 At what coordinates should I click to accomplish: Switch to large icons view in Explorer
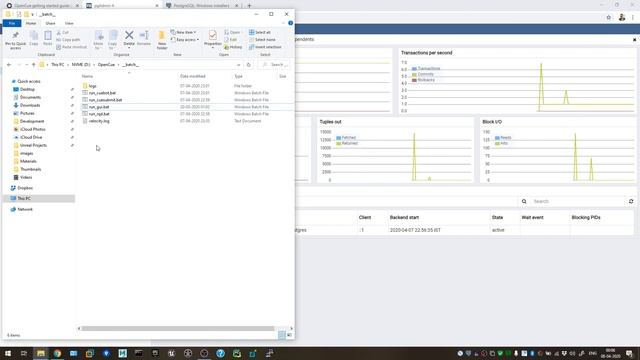tap(289, 335)
